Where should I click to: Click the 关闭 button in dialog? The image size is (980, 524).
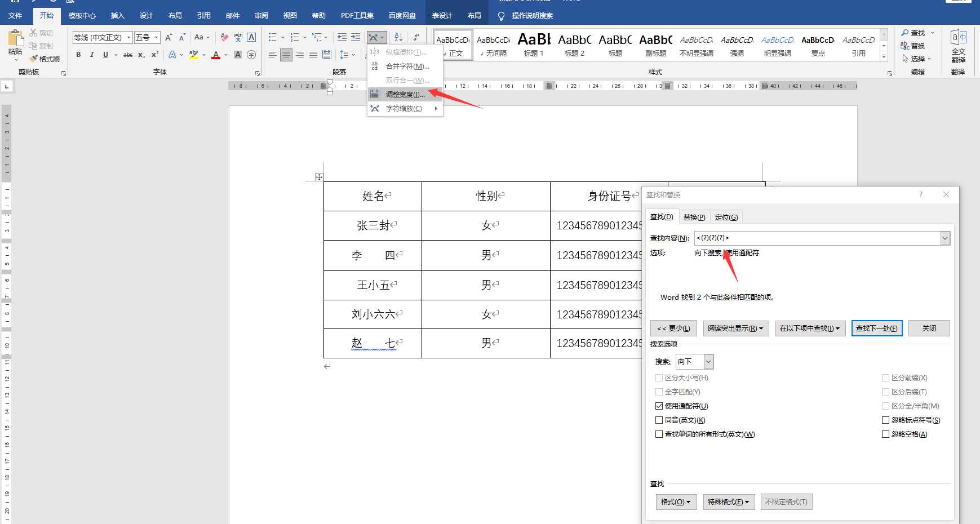tap(929, 328)
